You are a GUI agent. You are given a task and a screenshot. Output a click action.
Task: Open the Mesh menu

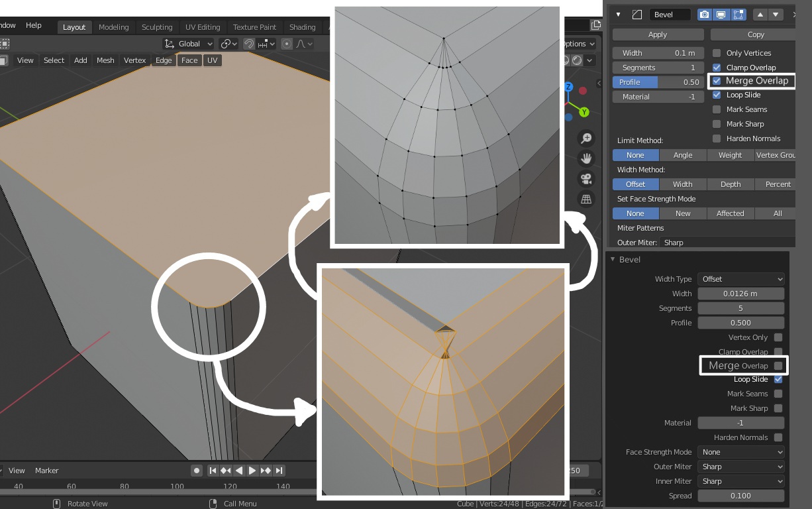click(105, 60)
